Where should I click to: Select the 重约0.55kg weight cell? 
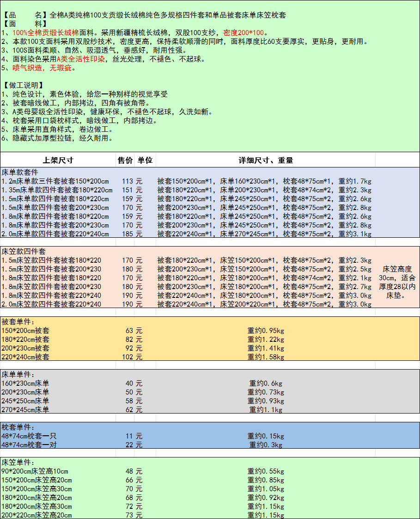point(265,471)
